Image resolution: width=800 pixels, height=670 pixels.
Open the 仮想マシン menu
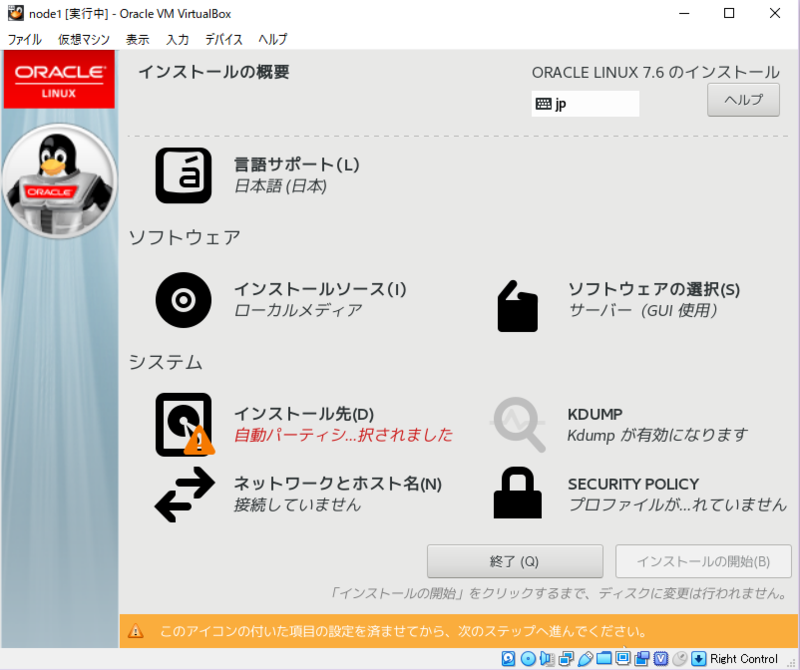[84, 39]
